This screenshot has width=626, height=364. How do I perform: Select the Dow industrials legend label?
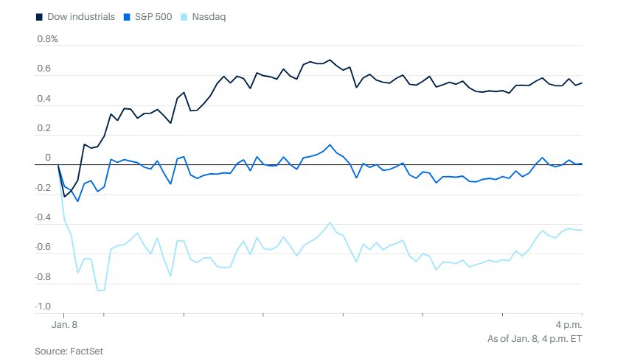pyautogui.click(x=80, y=16)
